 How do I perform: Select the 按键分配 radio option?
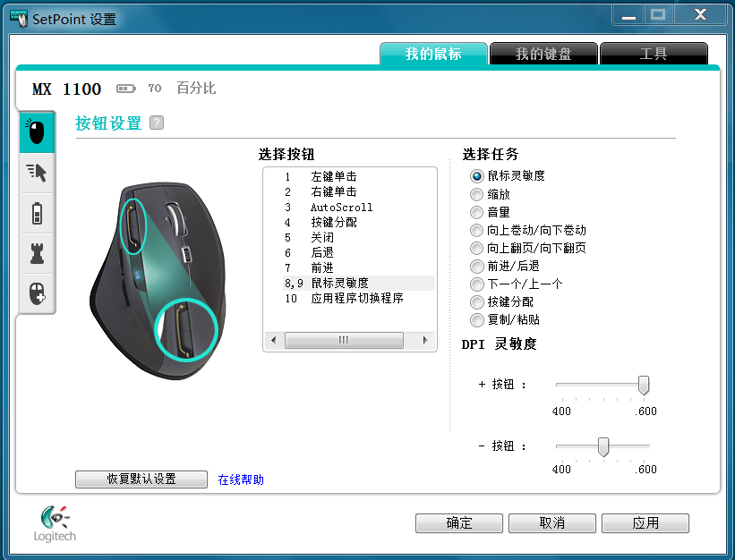[x=476, y=302]
